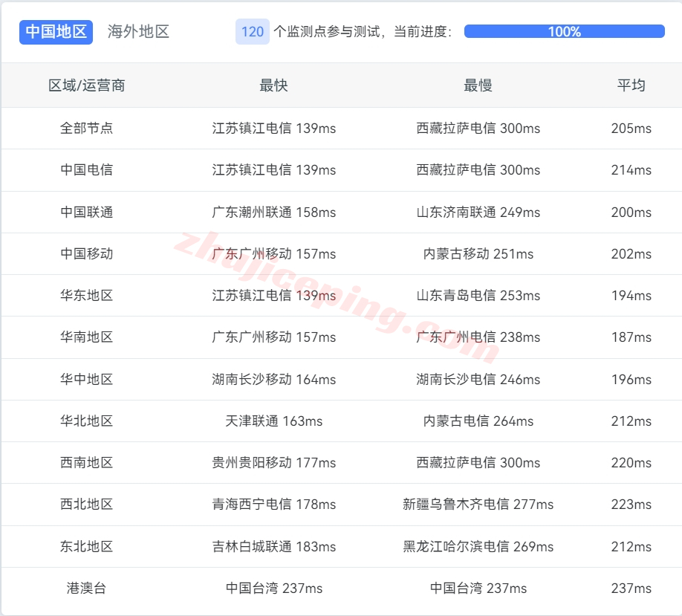Click 黑龙江哈尔滨电信 269ms cell

(x=478, y=546)
